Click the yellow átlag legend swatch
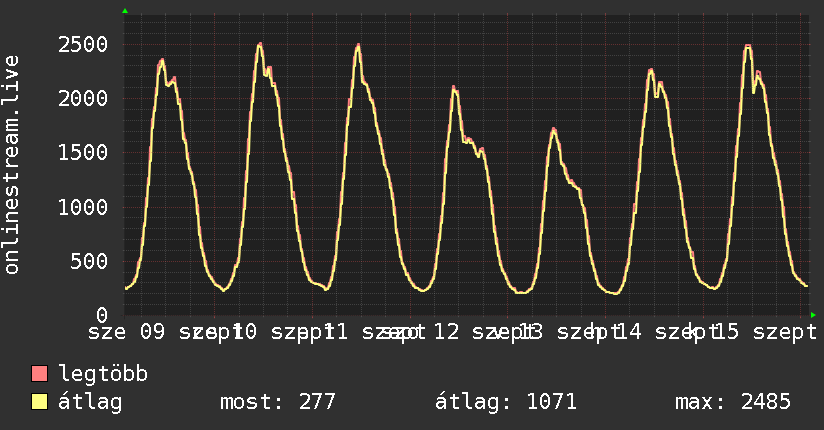This screenshot has width=824, height=430. [x=39, y=402]
